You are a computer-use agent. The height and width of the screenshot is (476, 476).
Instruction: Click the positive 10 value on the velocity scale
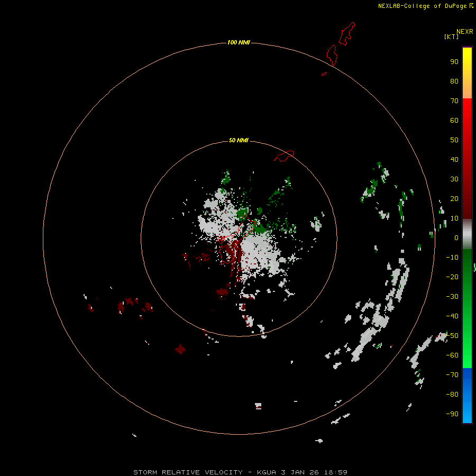[454, 218]
